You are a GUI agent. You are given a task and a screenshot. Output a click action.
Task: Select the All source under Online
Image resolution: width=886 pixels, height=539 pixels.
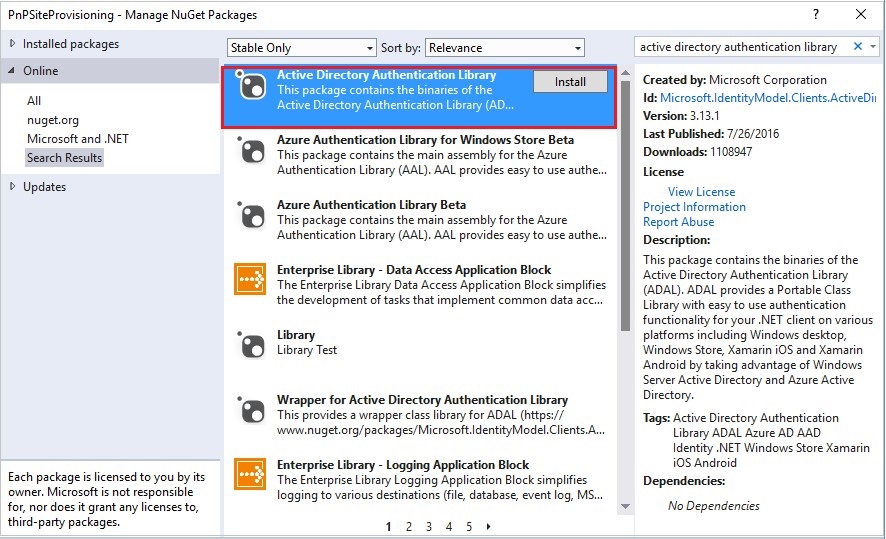click(x=34, y=101)
